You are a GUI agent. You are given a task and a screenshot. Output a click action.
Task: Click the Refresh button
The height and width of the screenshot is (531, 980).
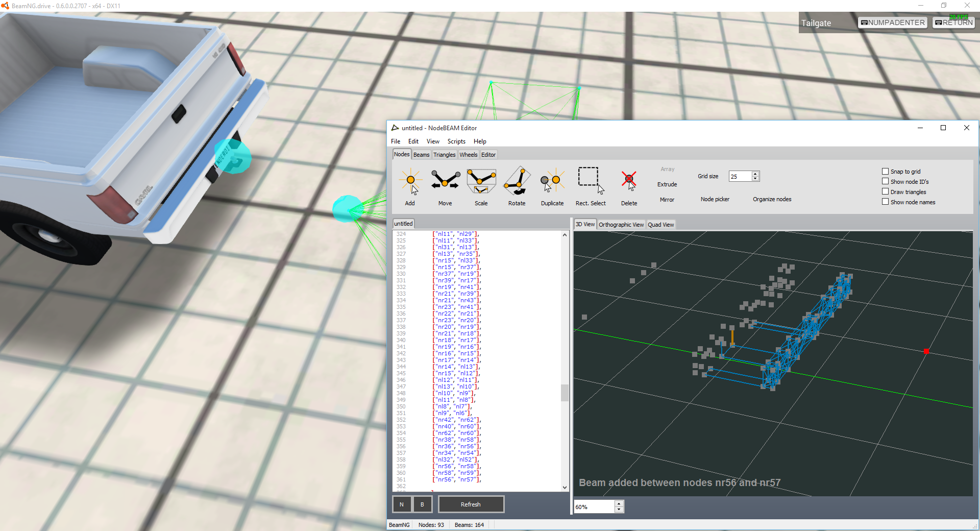[x=471, y=504]
